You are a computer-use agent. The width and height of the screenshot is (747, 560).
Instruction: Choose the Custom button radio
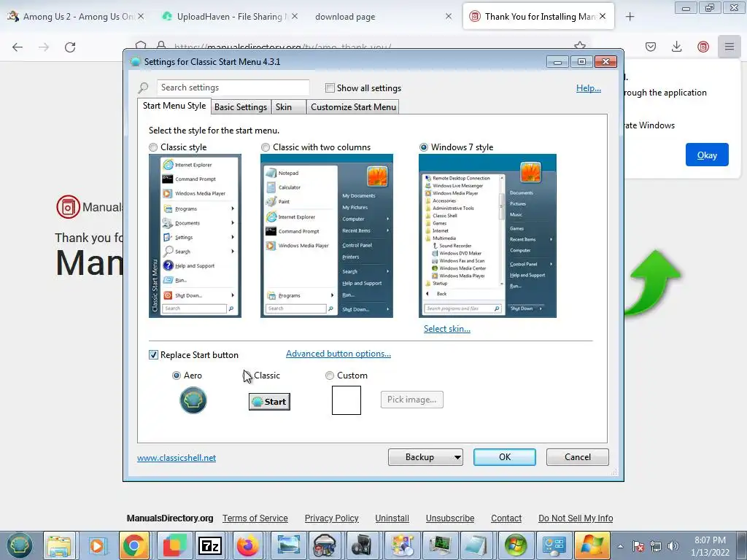tap(329, 376)
